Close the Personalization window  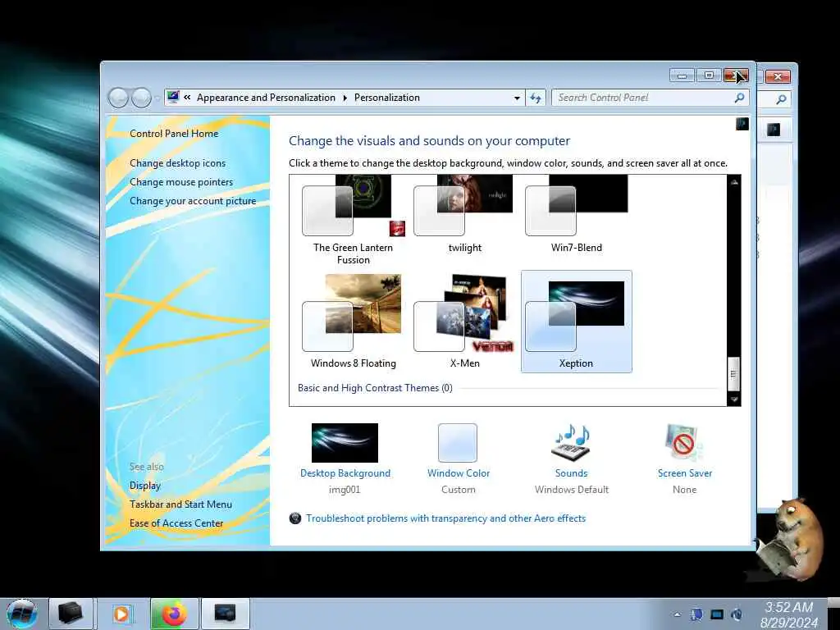[x=735, y=75]
